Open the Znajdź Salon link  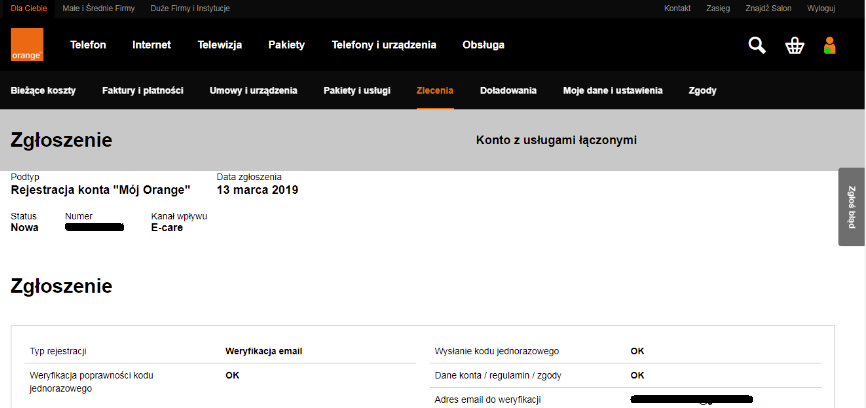(768, 8)
